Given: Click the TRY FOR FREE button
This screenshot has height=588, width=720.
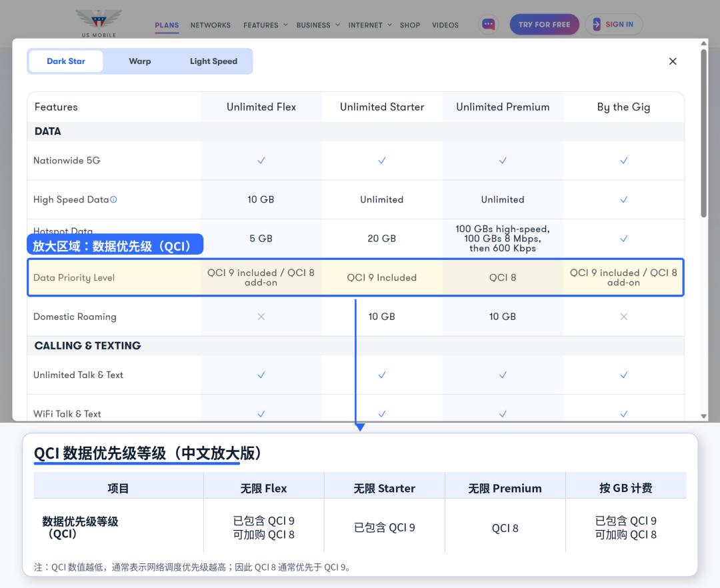Looking at the screenshot, I should (x=544, y=24).
